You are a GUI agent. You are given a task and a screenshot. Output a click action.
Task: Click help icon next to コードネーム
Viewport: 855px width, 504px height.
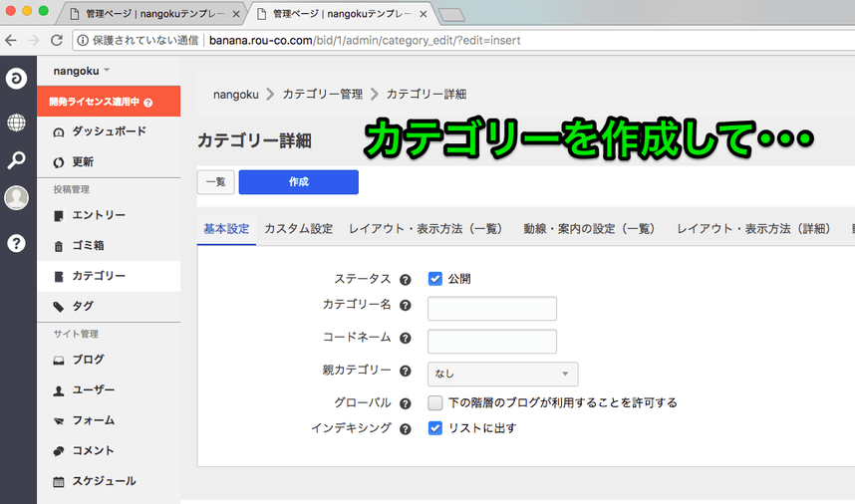[406, 339]
